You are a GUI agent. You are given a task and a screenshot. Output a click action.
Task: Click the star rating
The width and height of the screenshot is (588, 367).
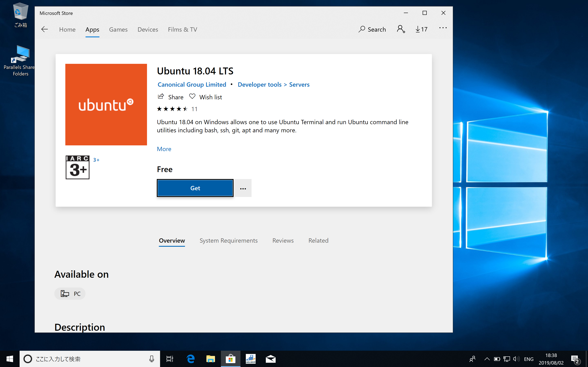coord(172,109)
